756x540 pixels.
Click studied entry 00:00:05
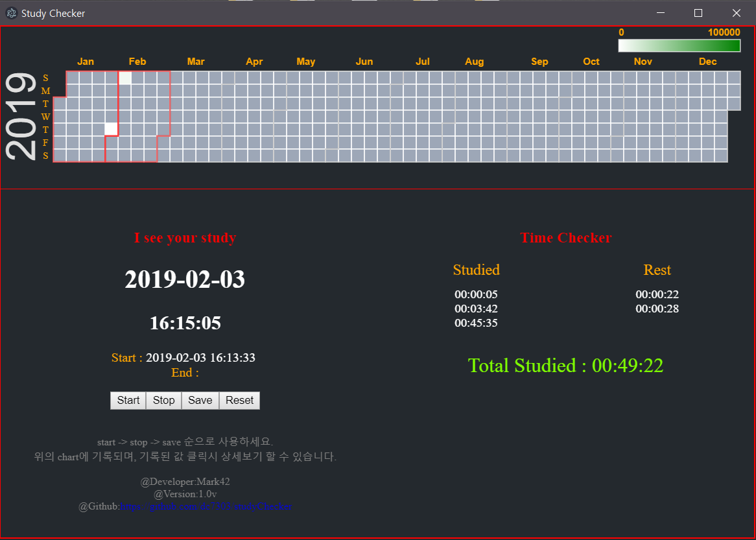click(x=476, y=294)
